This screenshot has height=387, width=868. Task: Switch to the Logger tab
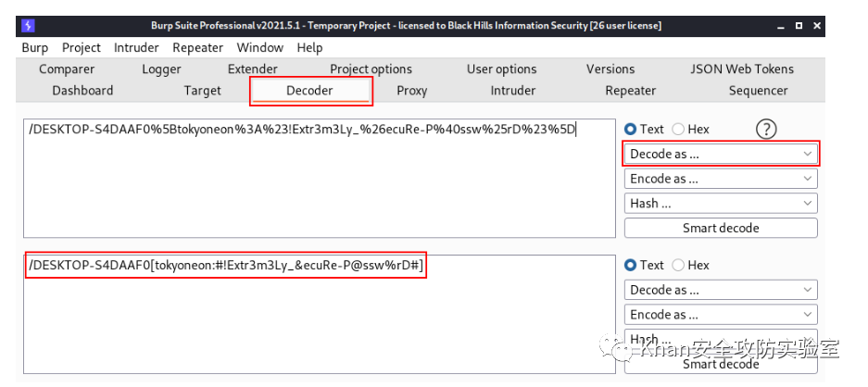click(161, 69)
